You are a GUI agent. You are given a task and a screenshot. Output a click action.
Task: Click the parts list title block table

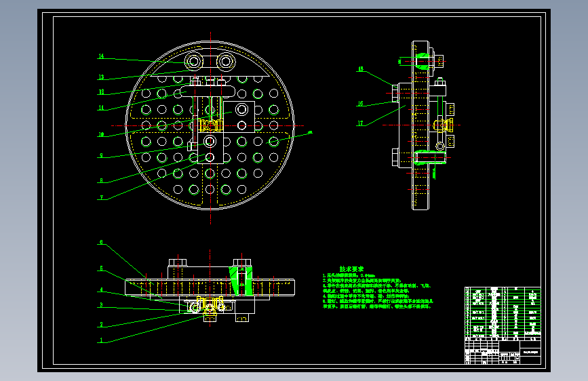click(503, 325)
